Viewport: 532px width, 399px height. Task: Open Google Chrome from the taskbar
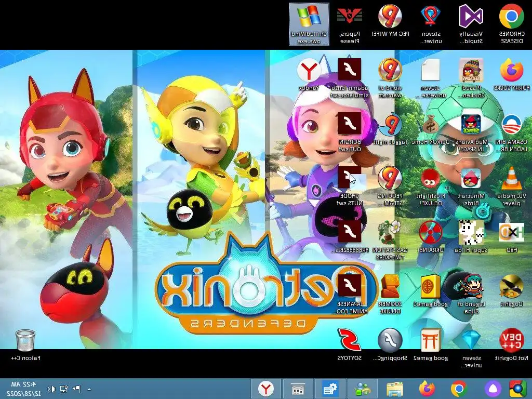coord(459,389)
